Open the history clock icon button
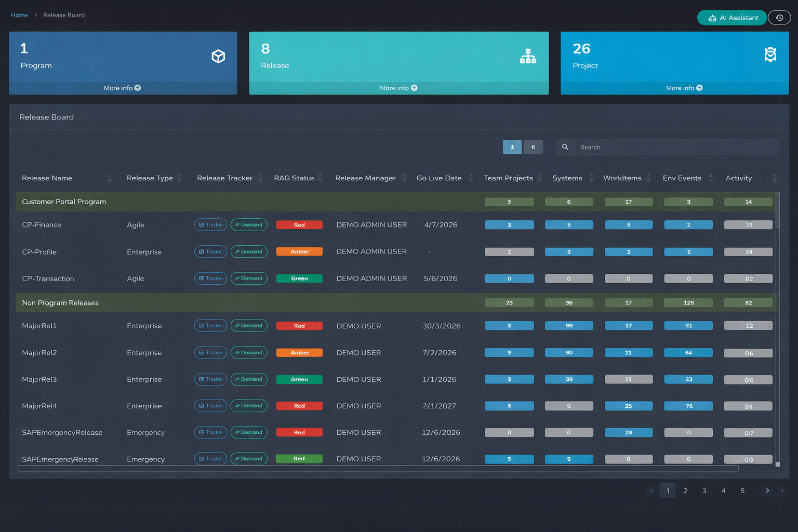798x532 pixels. point(779,18)
